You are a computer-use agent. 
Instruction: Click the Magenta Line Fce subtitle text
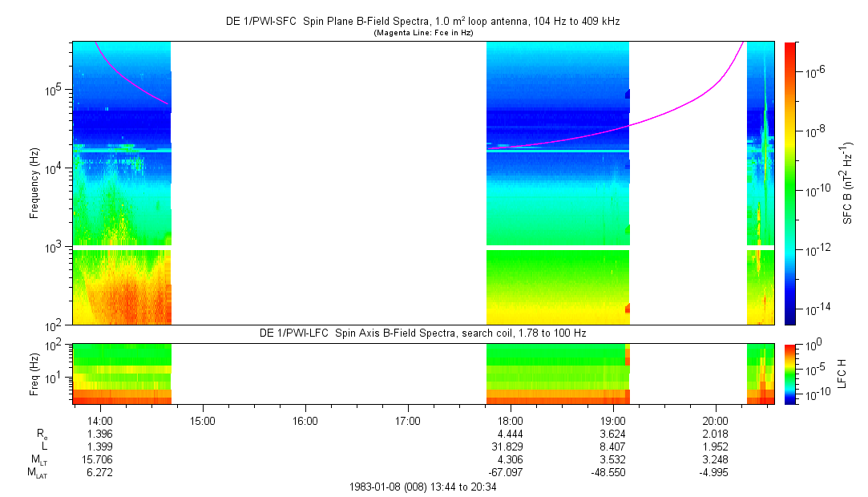pos(423,33)
